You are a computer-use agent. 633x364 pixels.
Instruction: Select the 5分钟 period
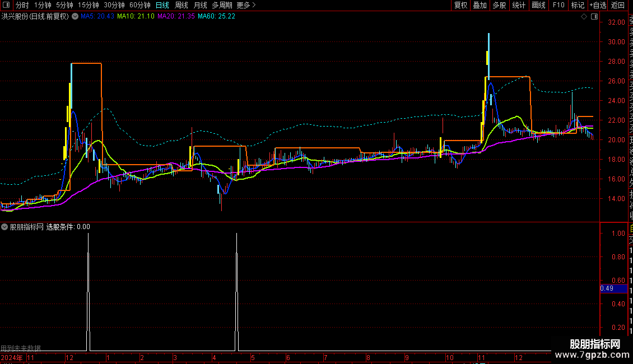point(64,5)
